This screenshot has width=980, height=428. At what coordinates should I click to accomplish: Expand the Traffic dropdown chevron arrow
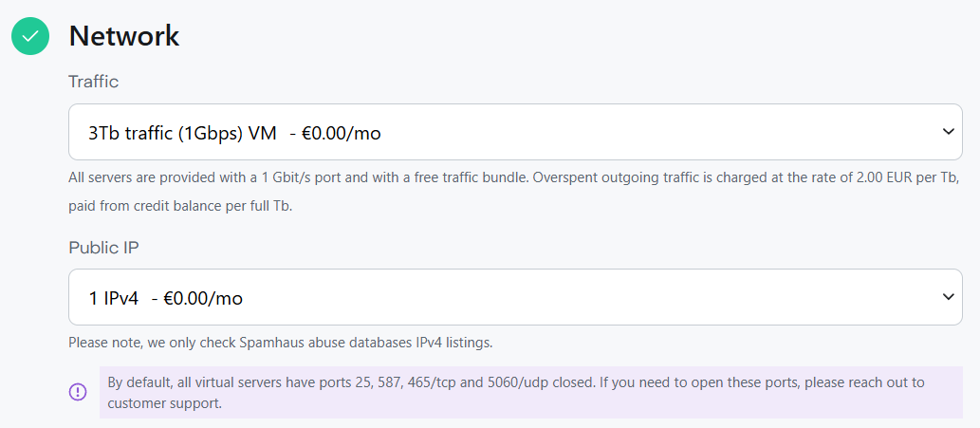pos(948,132)
